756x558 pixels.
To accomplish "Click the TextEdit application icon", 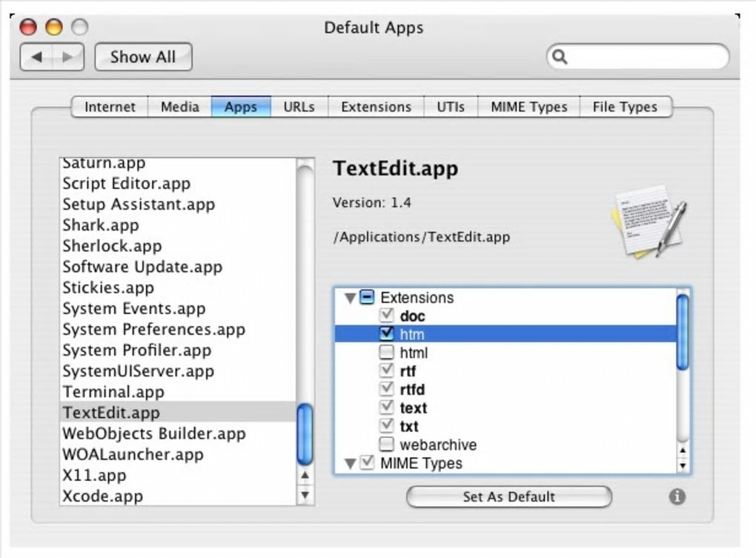I will 649,222.
